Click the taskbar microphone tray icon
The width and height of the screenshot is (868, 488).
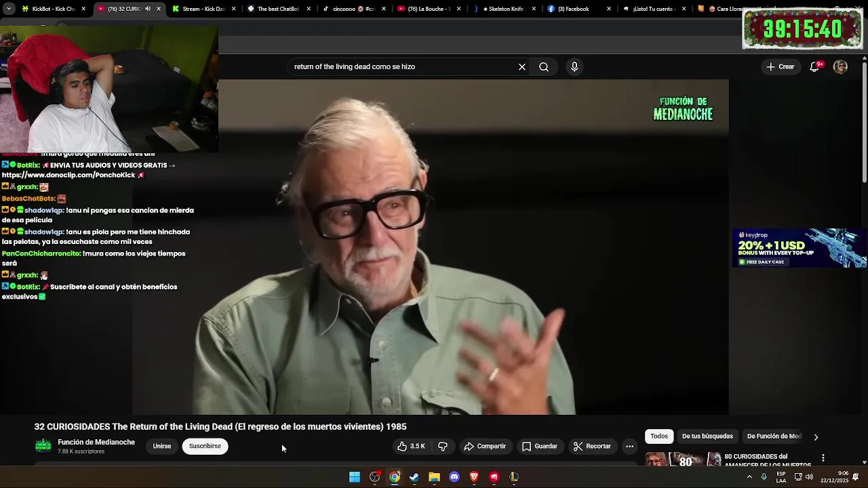pos(764,477)
